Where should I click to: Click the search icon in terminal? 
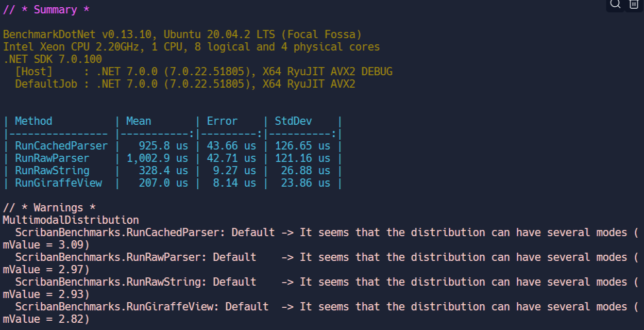pyautogui.click(x=615, y=4)
